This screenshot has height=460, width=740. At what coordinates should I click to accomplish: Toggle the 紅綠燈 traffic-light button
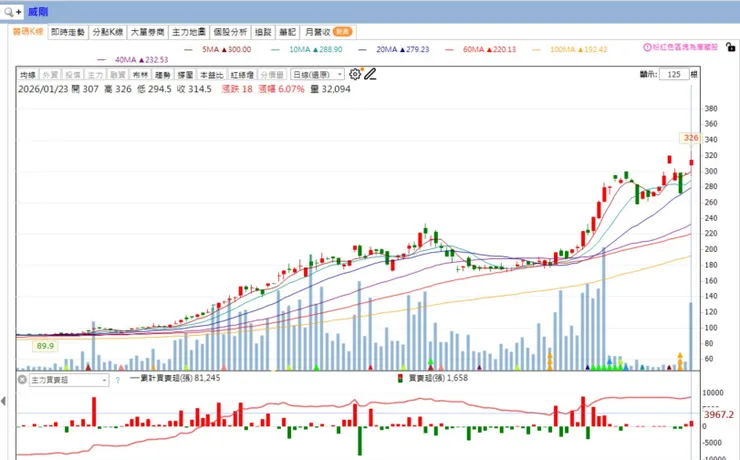coord(242,75)
